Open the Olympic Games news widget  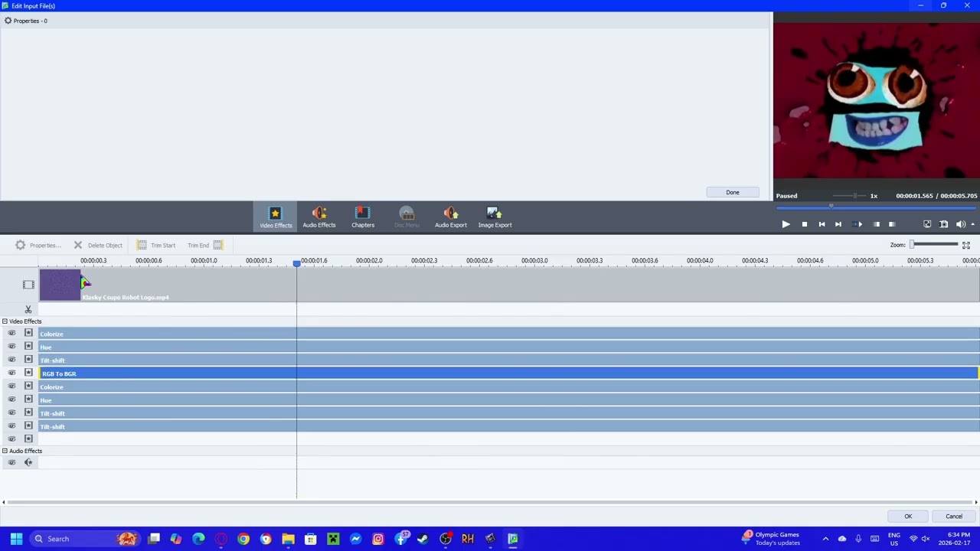771,539
